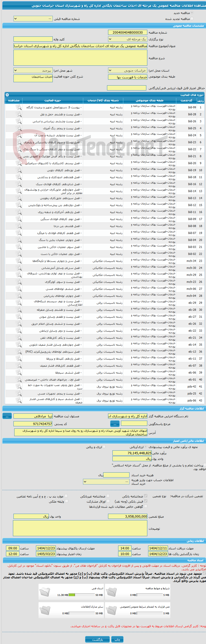The image size is (206, 644).
Task: Toggle the ضمانتنامه غیربانکی checkbox
Action: click(x=108, y=496)
